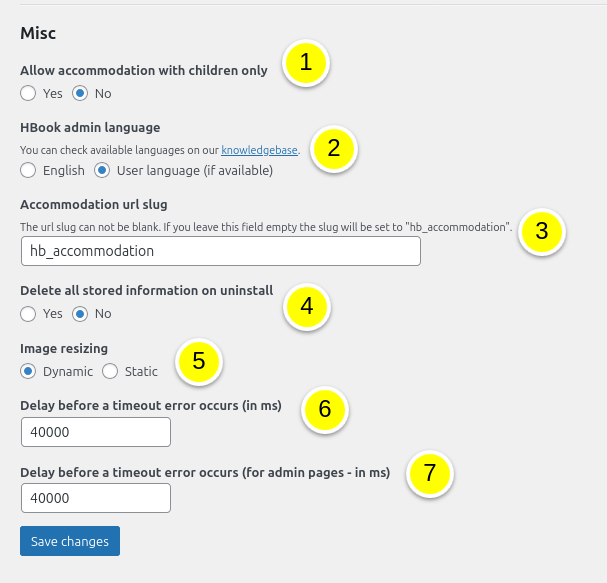This screenshot has width=607, height=583.
Task: Click the yellow marker numbered 7
Action: click(x=430, y=474)
